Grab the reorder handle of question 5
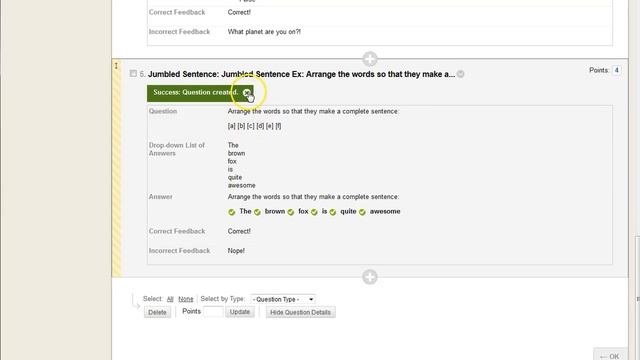The width and height of the screenshot is (640, 360). pyautogui.click(x=116, y=66)
